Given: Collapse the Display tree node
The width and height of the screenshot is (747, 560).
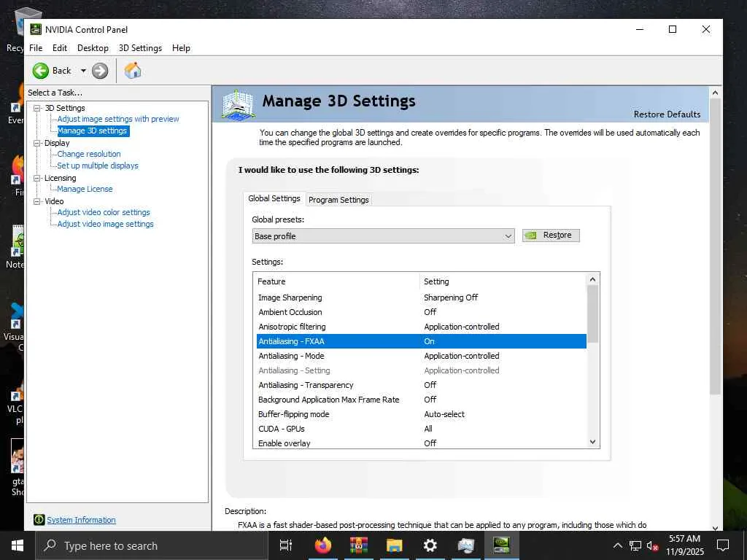Looking at the screenshot, I should [x=37, y=143].
